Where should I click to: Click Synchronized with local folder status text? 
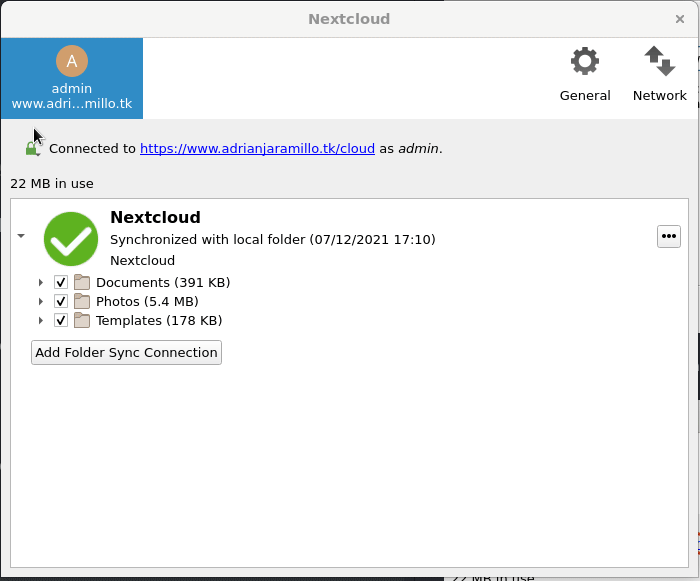tap(273, 239)
